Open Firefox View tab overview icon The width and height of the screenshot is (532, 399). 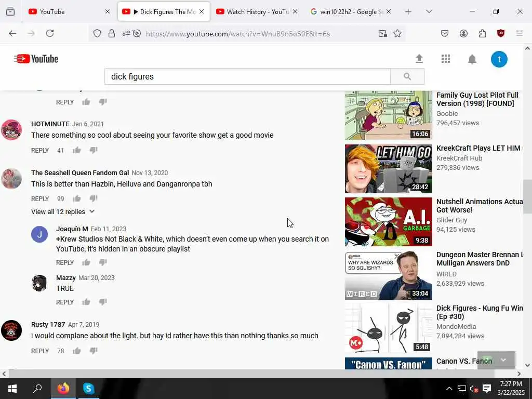(10, 12)
